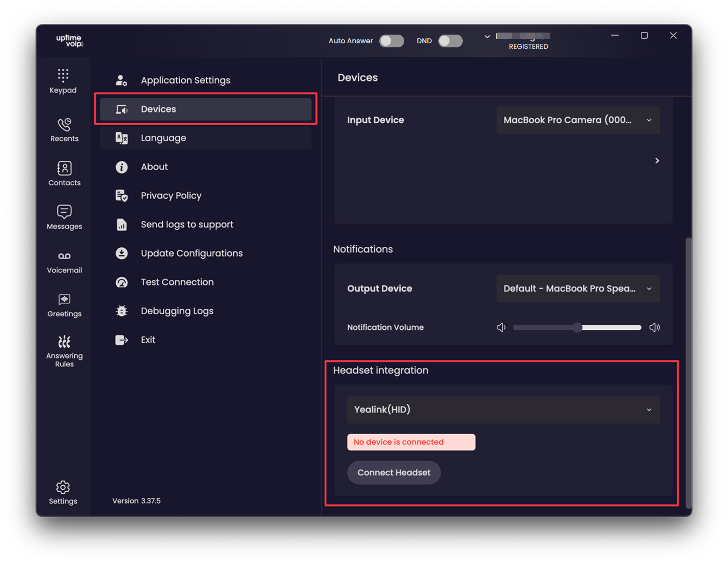Select Application Settings menu item
The height and width of the screenshot is (564, 728).
(185, 80)
